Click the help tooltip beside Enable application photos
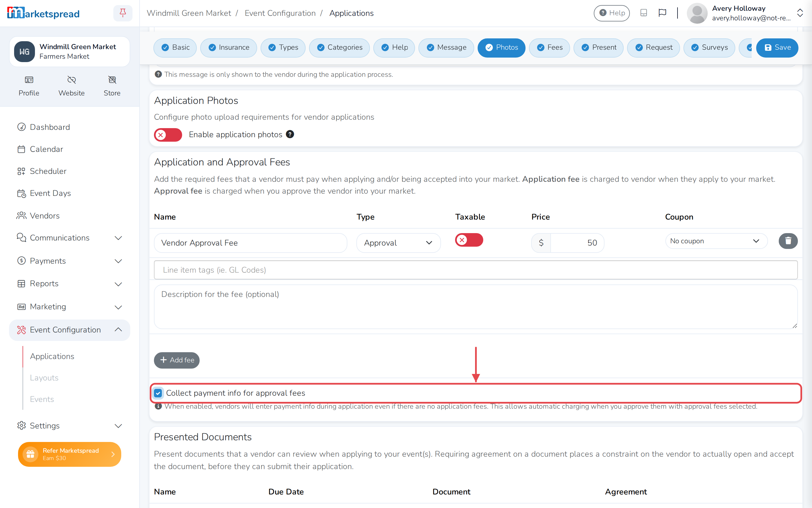Viewport: 812px width, 508px height. [290, 134]
